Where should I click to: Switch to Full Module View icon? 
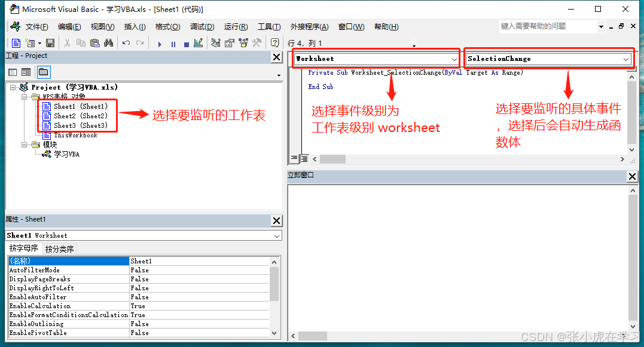[304, 159]
